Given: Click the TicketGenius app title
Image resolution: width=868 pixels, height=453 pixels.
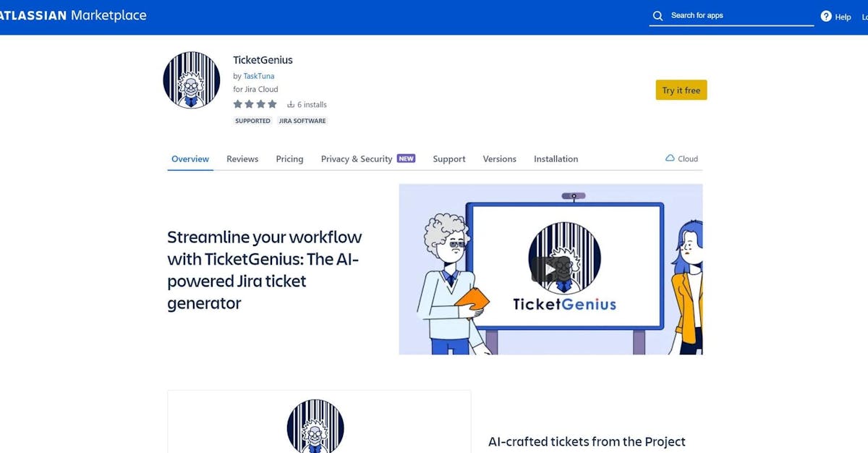Looking at the screenshot, I should (x=263, y=60).
